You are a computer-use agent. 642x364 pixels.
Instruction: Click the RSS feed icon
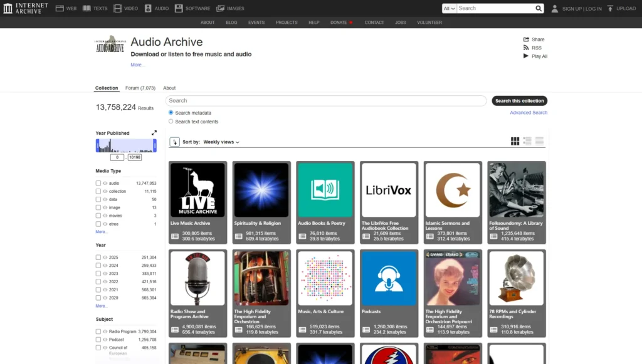coord(526,48)
